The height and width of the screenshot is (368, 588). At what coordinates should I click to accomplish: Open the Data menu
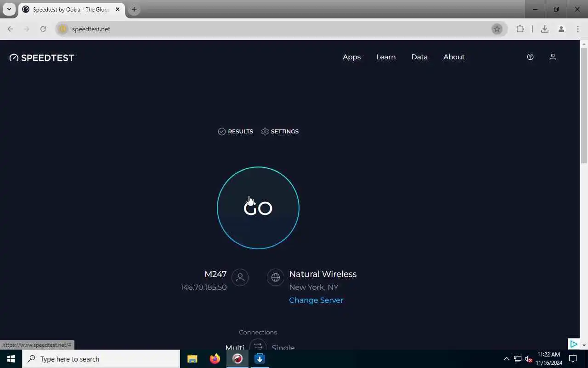click(x=419, y=57)
